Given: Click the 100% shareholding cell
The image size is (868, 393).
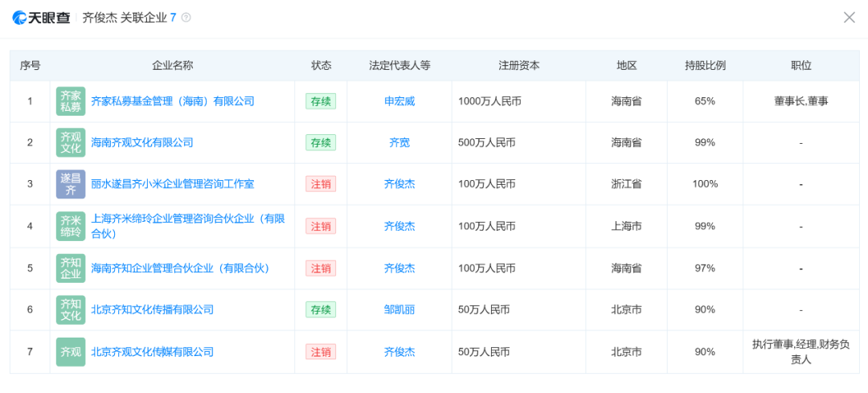Looking at the screenshot, I should click(706, 184).
